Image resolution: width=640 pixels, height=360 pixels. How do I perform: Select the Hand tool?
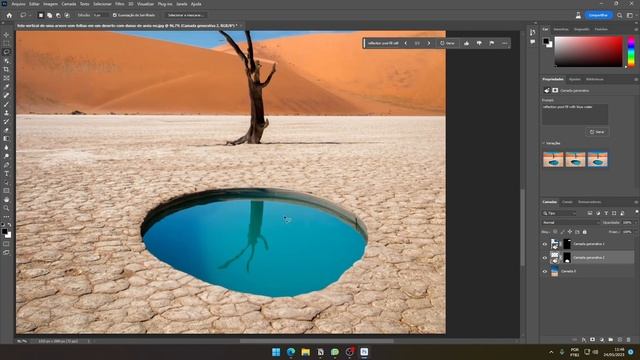[6, 200]
